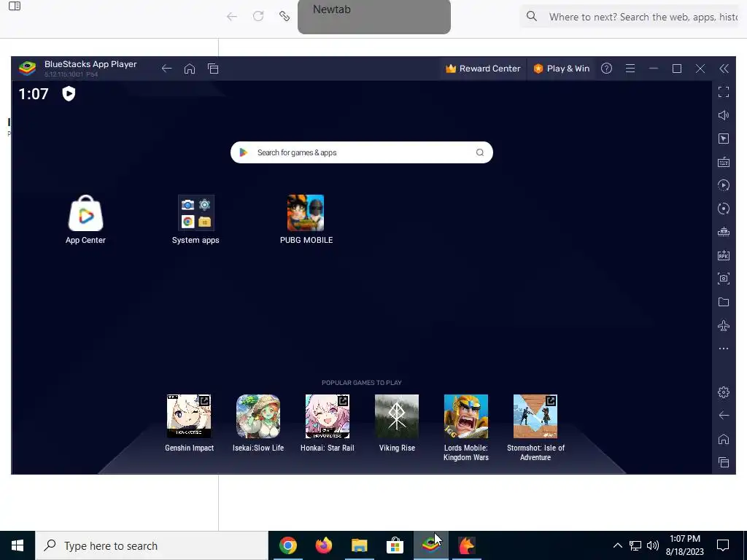Show hidden system tray icons

(x=617, y=545)
